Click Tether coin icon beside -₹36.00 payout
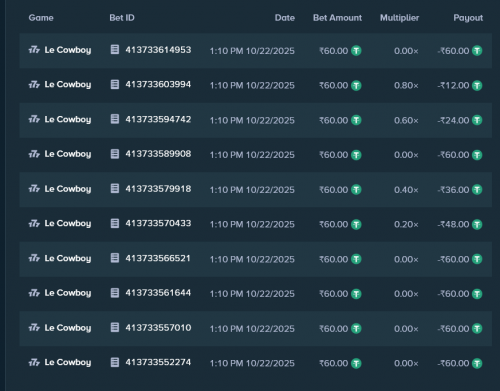 click(x=477, y=190)
